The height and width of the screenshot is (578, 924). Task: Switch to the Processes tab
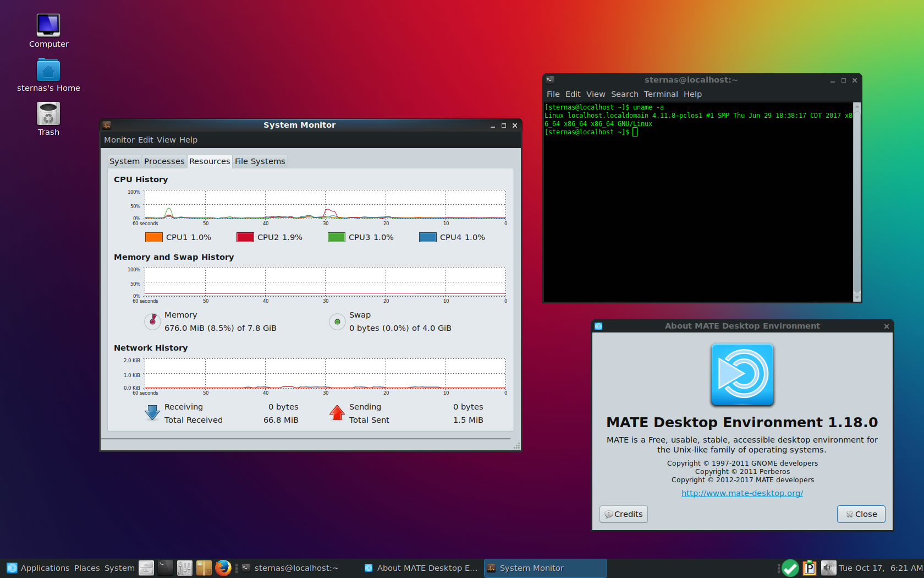coord(164,161)
